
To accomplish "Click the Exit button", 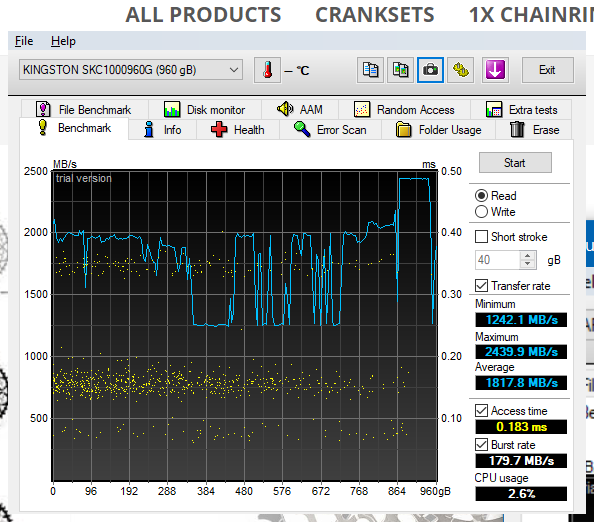I will [547, 70].
